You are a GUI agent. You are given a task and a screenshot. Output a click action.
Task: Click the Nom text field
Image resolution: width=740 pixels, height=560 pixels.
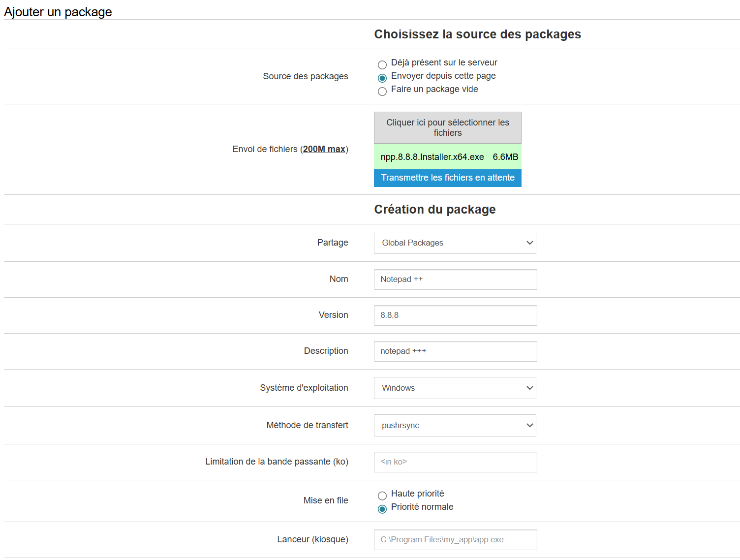tap(455, 280)
